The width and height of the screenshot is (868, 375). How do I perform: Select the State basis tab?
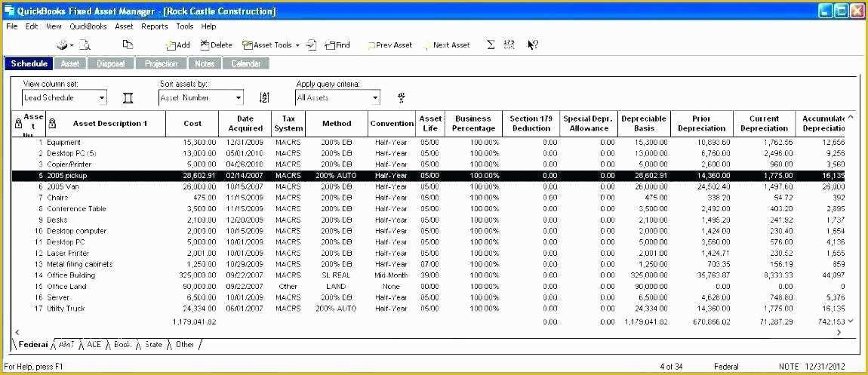coord(153,344)
